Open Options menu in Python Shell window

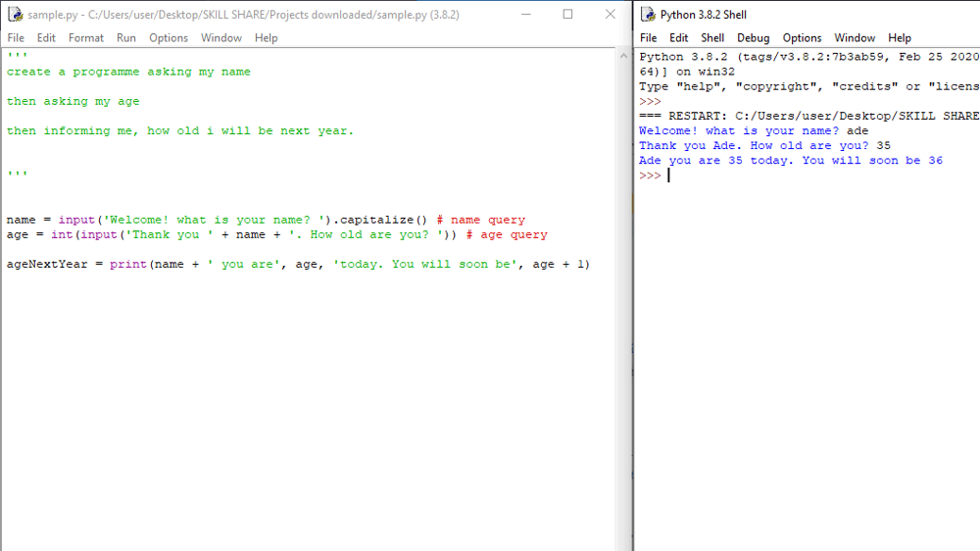click(x=802, y=38)
